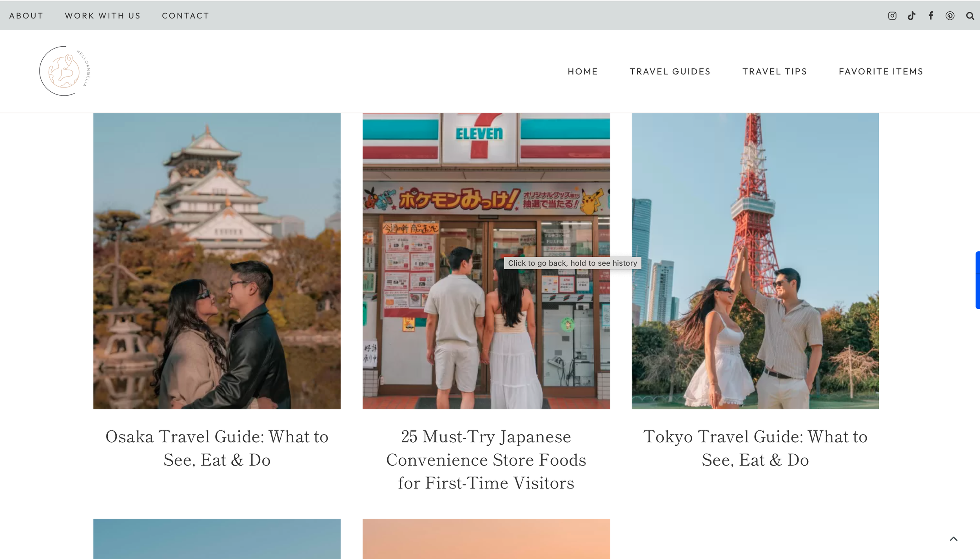Open the Favorite Items menu
Viewport: 980px width, 559px height.
tap(881, 71)
